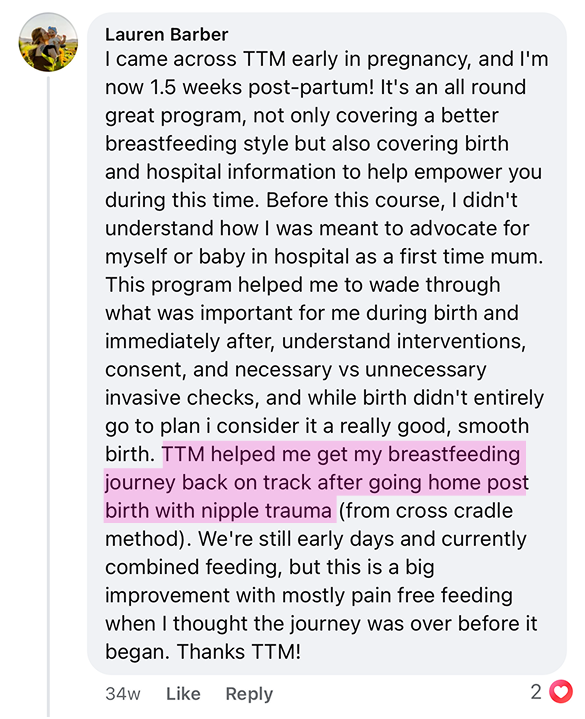
Task: Click the 'Thanks TTM!' closing text
Action: [239, 652]
